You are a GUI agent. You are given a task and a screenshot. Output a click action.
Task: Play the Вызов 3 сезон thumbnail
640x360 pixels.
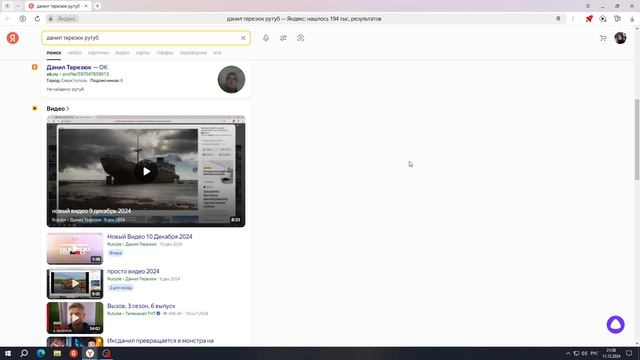[x=75, y=318]
